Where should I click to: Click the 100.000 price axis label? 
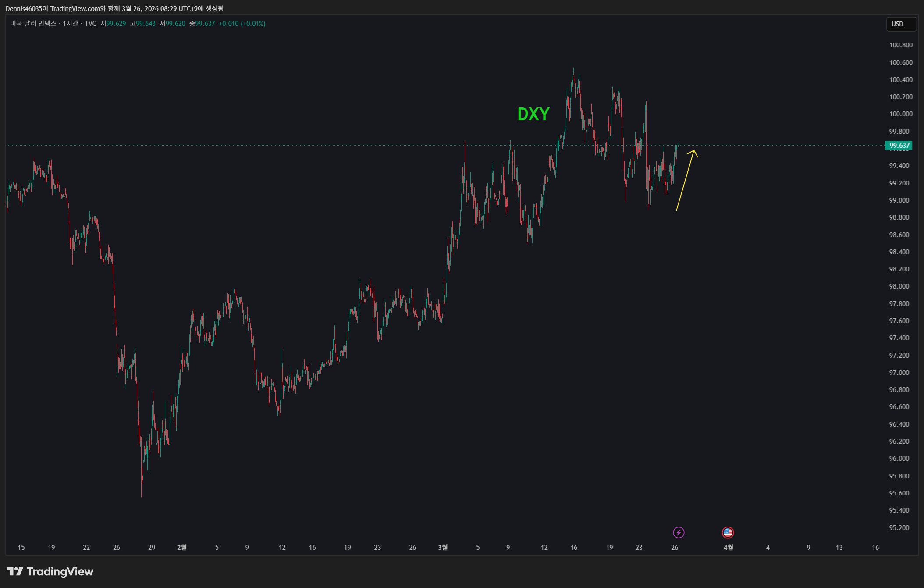click(x=901, y=114)
